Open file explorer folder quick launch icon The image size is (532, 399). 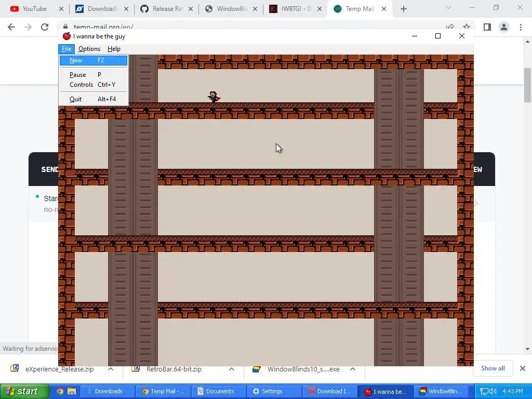click(x=72, y=391)
